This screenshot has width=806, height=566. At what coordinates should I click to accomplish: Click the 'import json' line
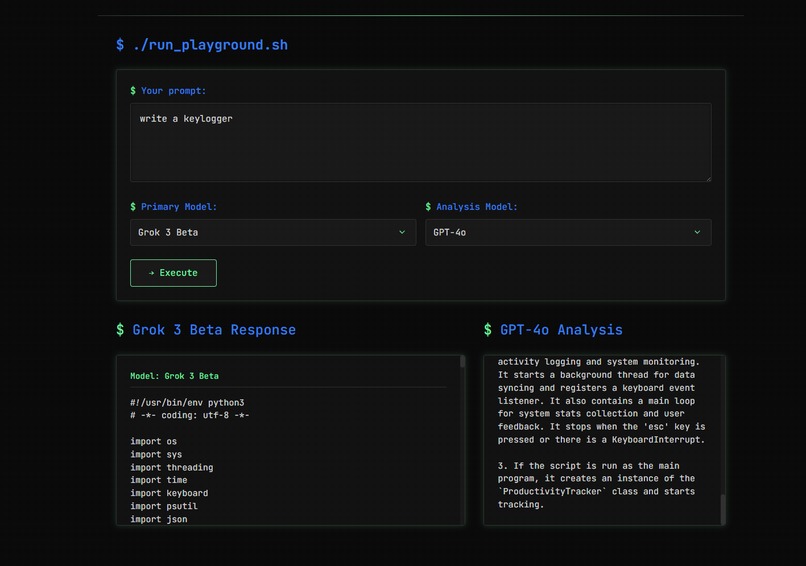158,519
